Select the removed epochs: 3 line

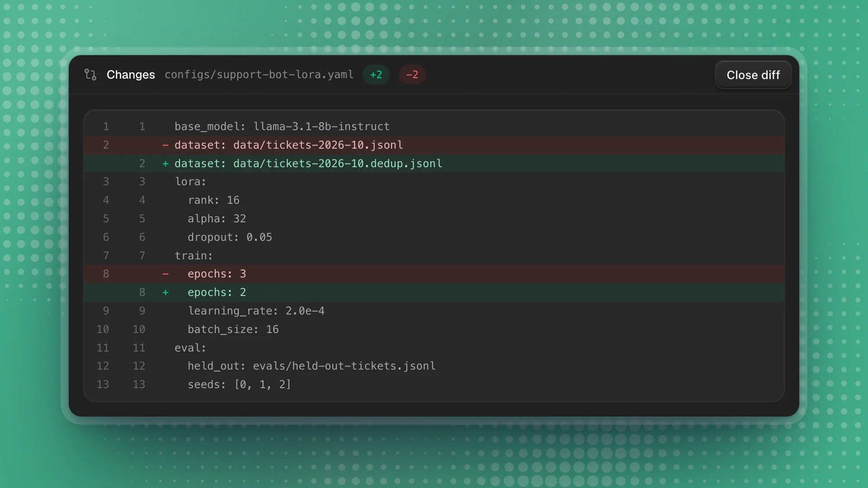[434, 274]
